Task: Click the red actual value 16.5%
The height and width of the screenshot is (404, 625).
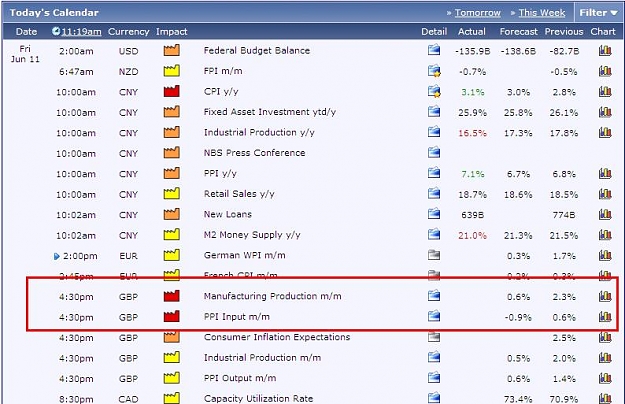Action: [472, 133]
